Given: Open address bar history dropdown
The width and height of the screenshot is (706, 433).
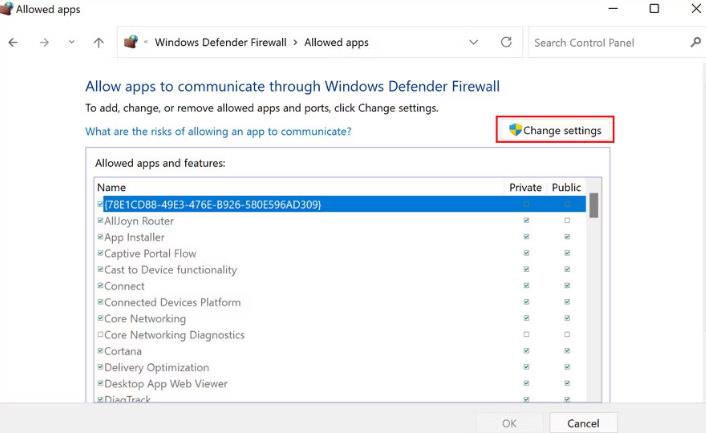Looking at the screenshot, I should tap(473, 42).
